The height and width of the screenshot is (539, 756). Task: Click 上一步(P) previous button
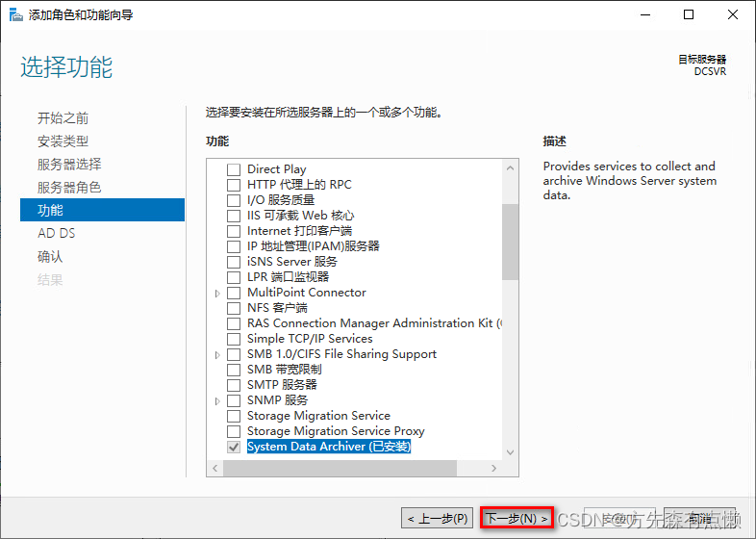(438, 518)
